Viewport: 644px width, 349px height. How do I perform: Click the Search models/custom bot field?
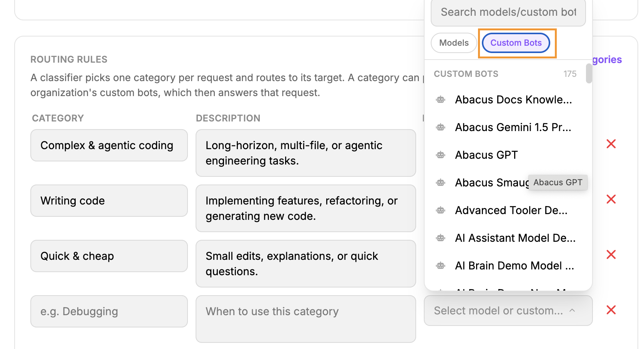(508, 12)
